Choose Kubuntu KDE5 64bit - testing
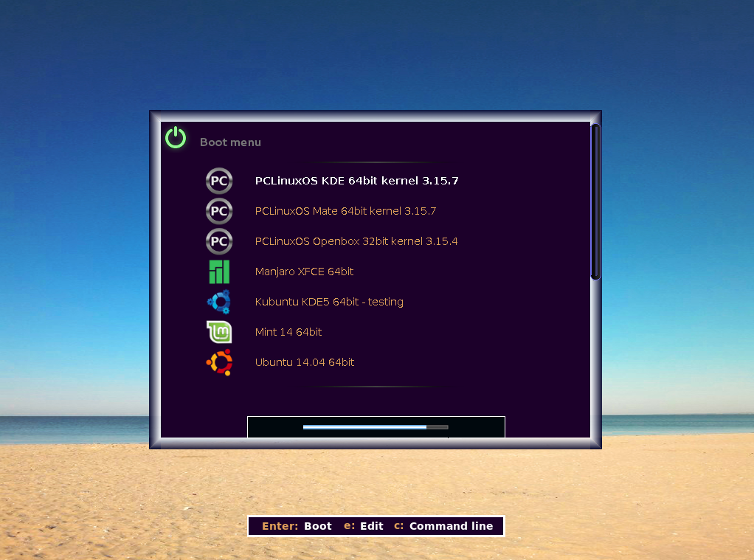Screen dimensions: 754x560 tap(329, 302)
